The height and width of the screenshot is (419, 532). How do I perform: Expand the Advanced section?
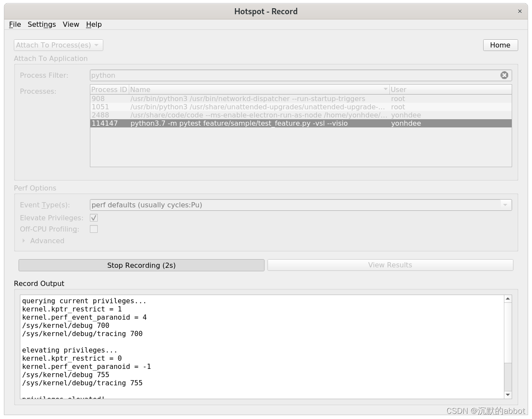tap(43, 241)
